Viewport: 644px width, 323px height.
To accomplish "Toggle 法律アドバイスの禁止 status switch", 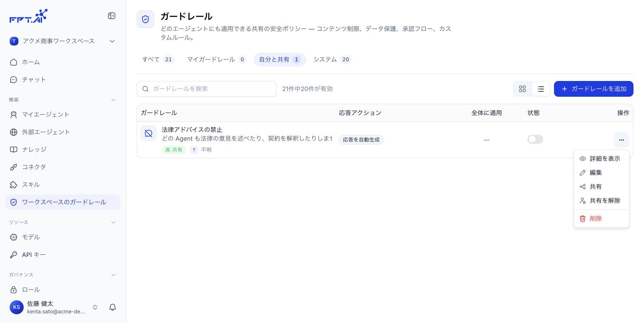I will pyautogui.click(x=535, y=139).
